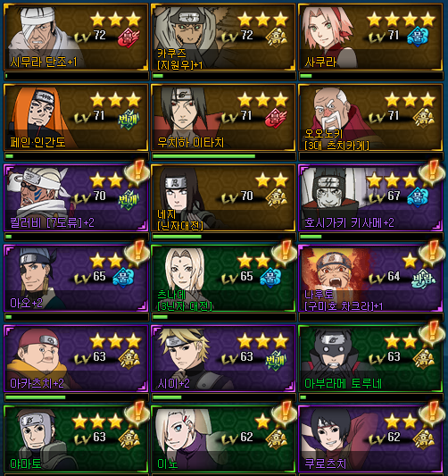
Task: Click the fire element icon on 시무라 단조 card
Action: coord(128,38)
